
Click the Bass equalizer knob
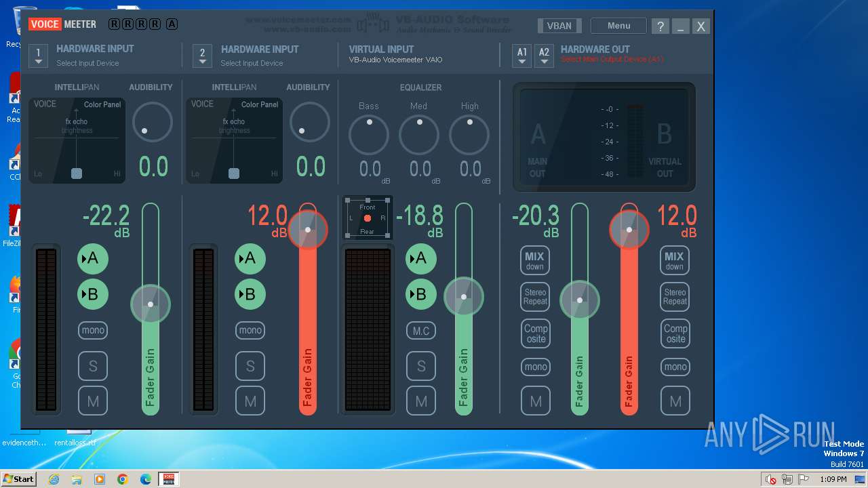click(369, 135)
